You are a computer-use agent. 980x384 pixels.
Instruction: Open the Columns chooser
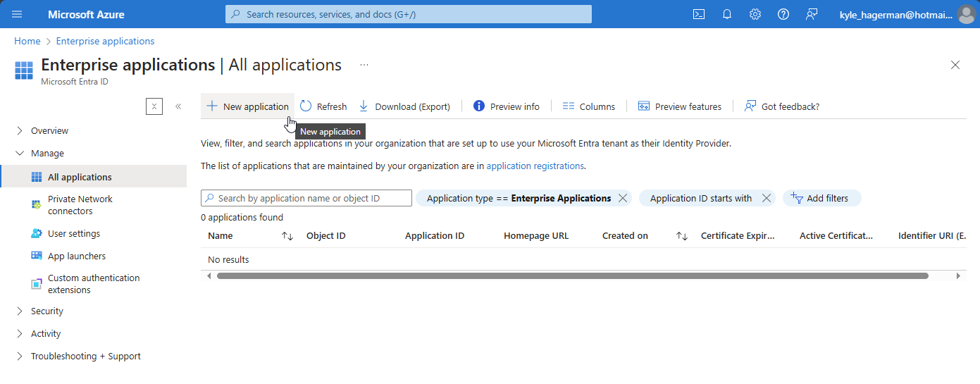point(589,106)
